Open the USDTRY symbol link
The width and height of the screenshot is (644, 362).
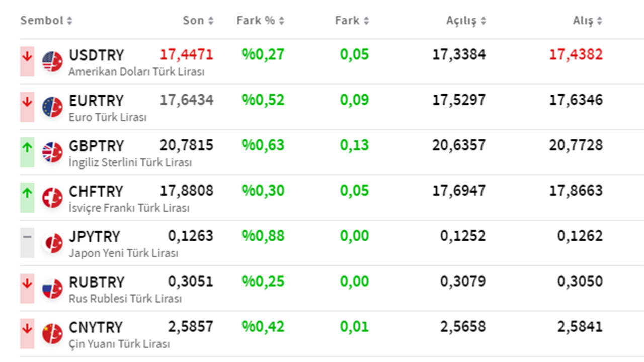[x=96, y=55]
